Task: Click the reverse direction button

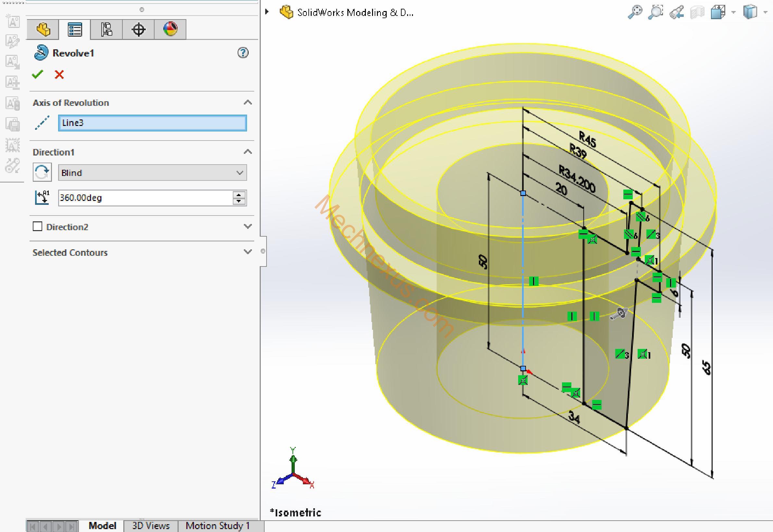Action: coord(42,172)
